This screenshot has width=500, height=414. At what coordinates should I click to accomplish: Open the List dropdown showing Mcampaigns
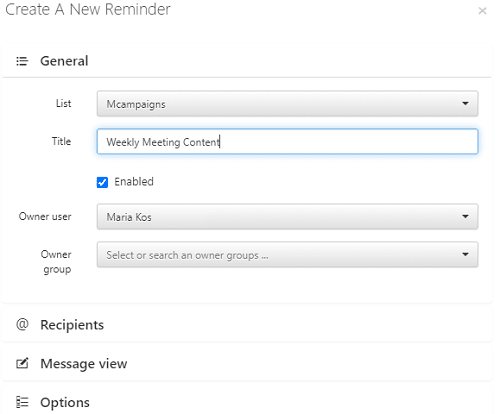[287, 104]
